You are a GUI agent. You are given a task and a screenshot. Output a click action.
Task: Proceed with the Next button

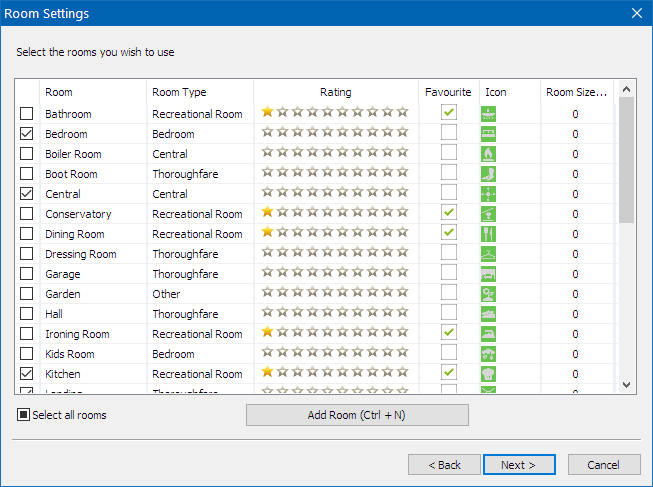click(x=519, y=465)
